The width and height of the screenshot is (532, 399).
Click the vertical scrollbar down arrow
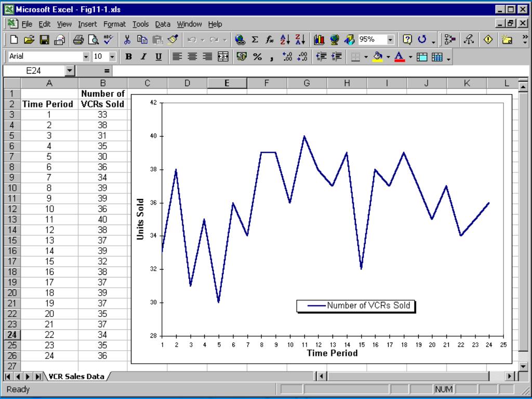tap(523, 366)
